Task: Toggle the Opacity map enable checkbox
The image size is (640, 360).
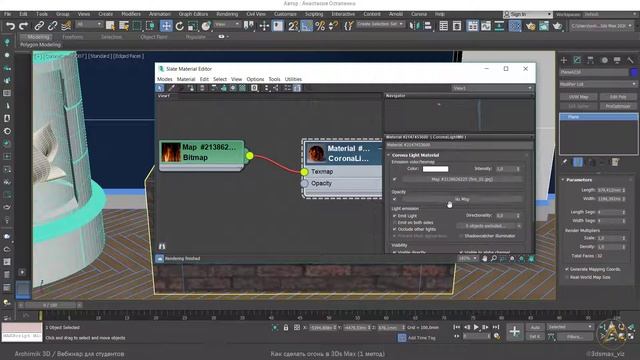Action: coord(395,199)
